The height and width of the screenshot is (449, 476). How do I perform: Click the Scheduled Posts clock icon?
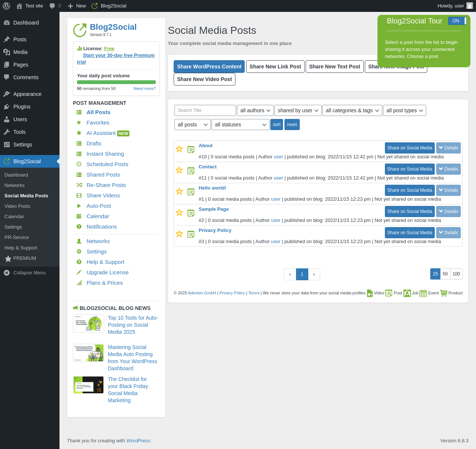pyautogui.click(x=79, y=164)
